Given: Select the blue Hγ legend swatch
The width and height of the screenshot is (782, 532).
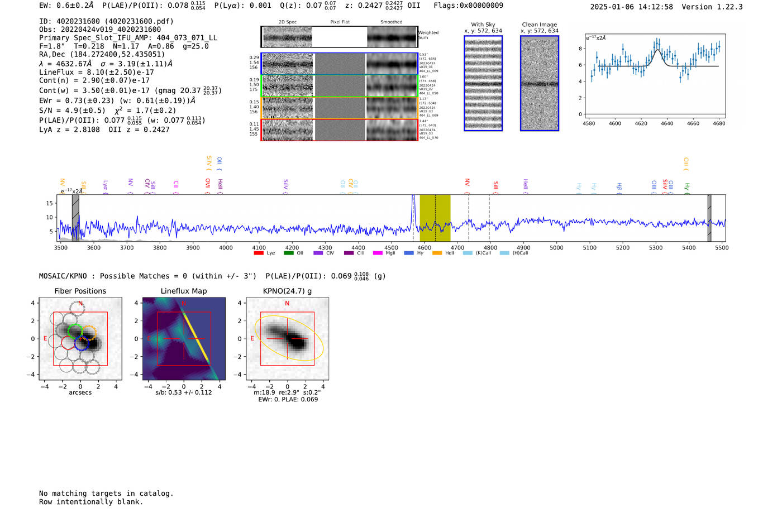Looking at the screenshot, I should [x=408, y=253].
